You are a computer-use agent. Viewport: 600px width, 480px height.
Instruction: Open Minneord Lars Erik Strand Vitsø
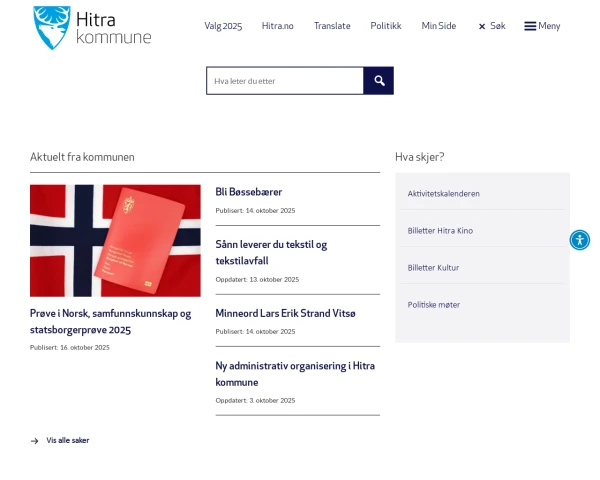point(285,313)
